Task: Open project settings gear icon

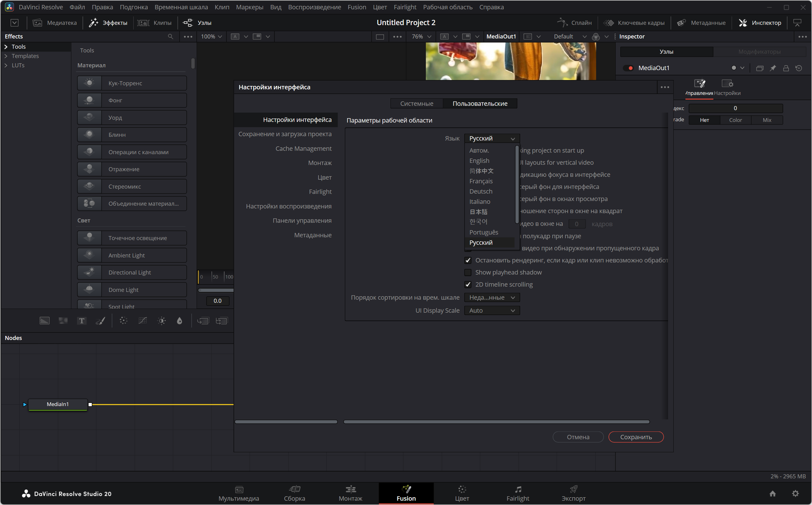Action: tap(795, 493)
